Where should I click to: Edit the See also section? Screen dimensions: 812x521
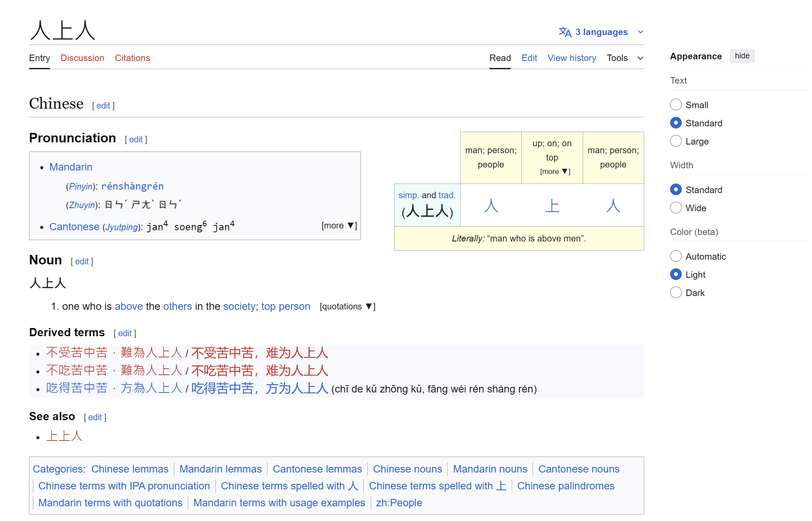pos(95,417)
